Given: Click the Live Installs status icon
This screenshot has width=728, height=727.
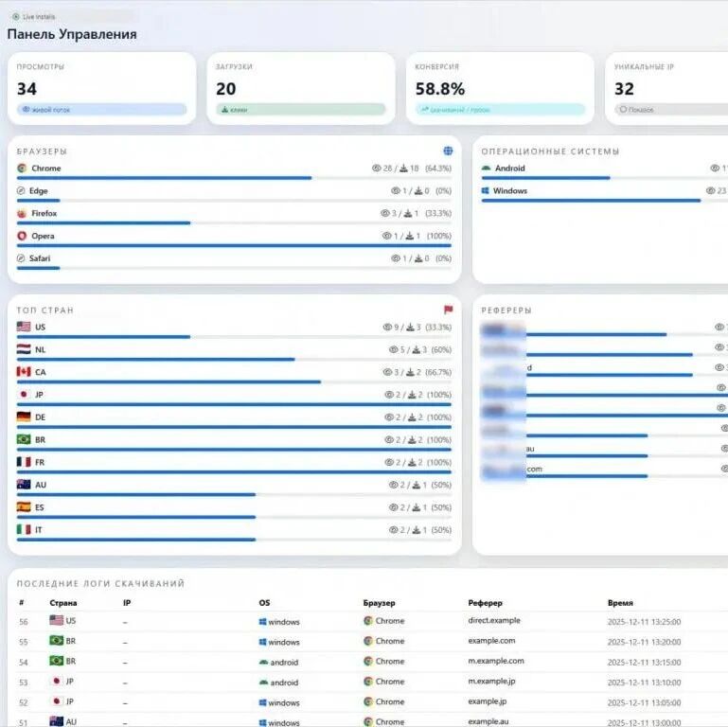Looking at the screenshot, I should click(16, 17).
